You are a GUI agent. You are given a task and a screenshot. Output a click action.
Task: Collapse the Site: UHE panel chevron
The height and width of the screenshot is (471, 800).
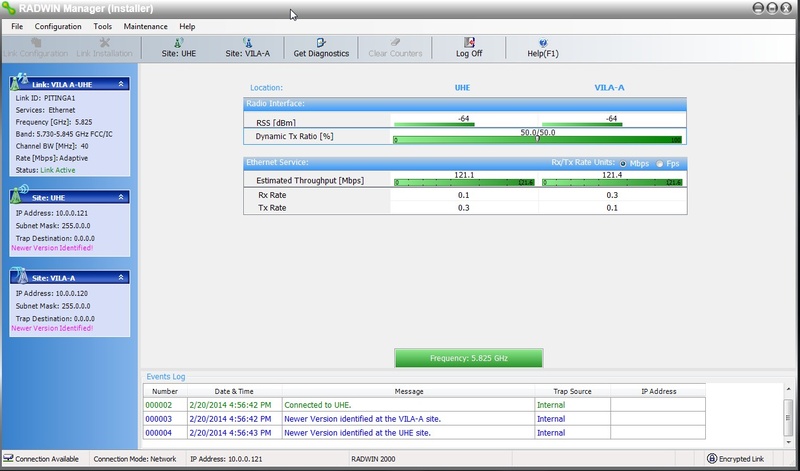121,197
